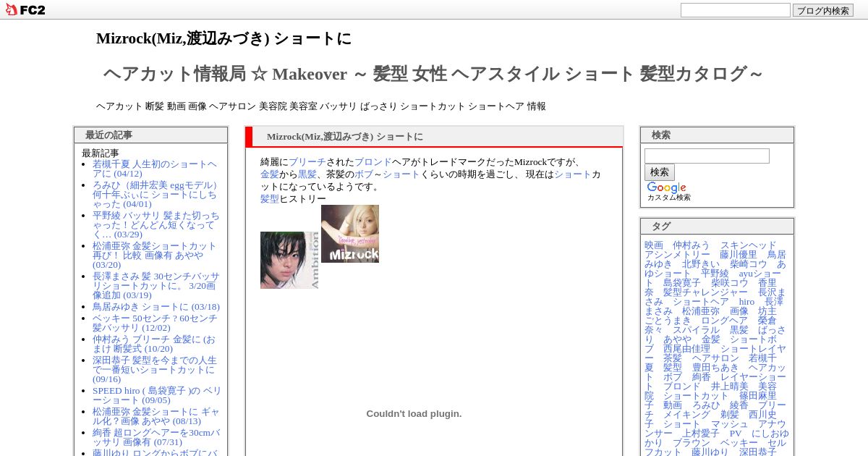Select the アシンメトリー tag
The height and width of the screenshot is (456, 868).
[x=678, y=255]
